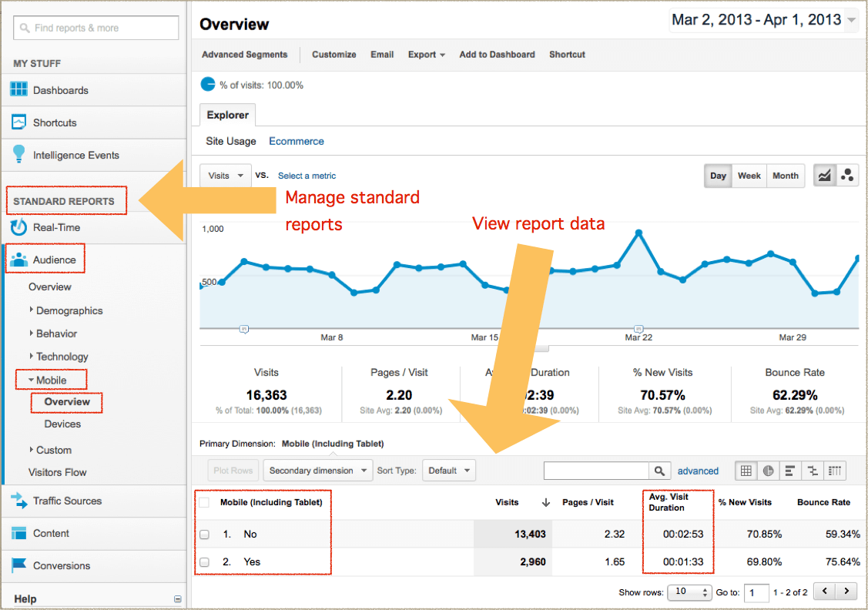The image size is (868, 610).
Task: Click the Plot Rows button
Action: tap(233, 471)
